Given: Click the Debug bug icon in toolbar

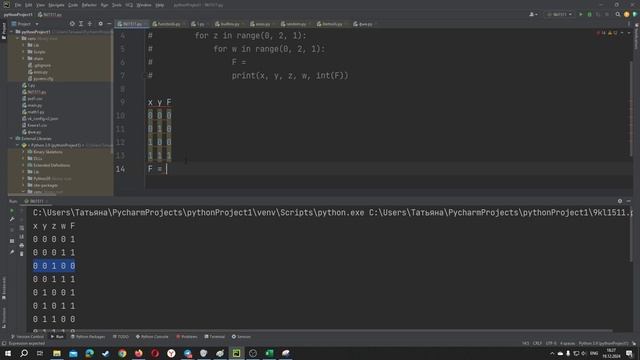Looking at the screenshot, I should coord(589,14).
